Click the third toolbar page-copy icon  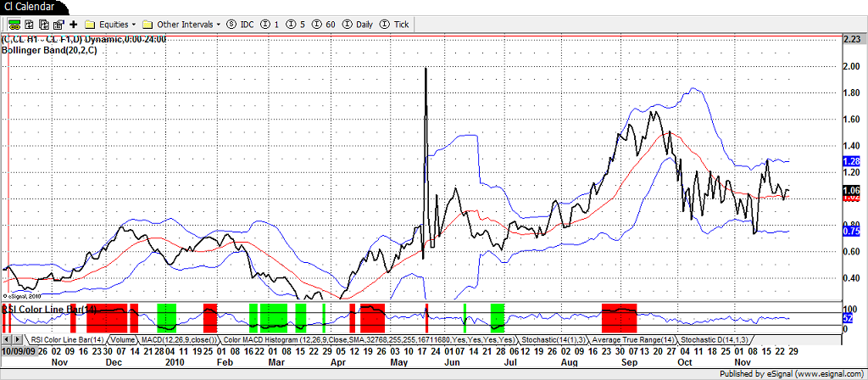pos(44,25)
